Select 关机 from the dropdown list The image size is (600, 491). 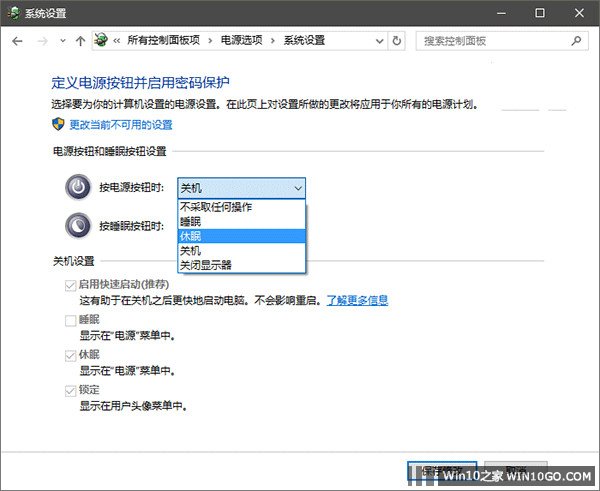tap(241, 251)
